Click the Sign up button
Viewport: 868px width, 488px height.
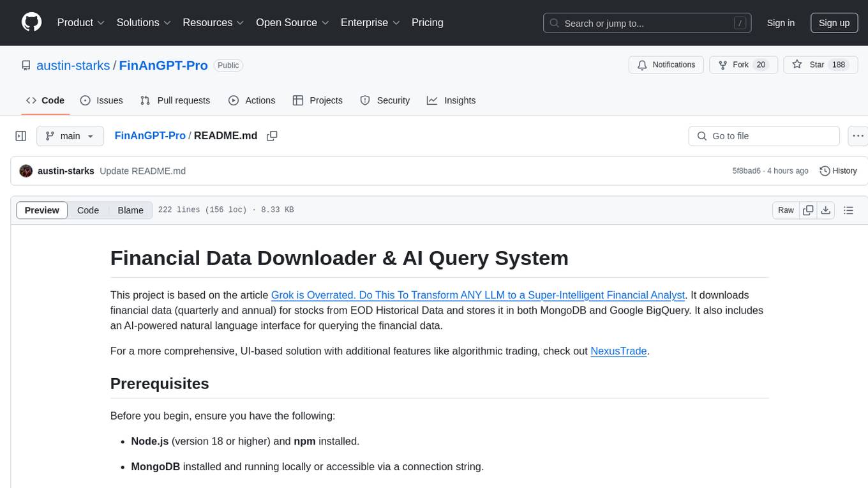(x=834, y=23)
